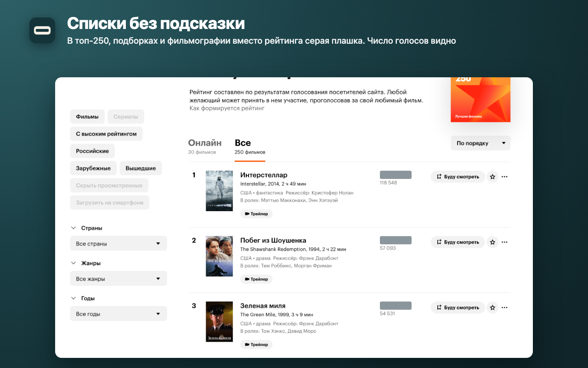588x368 pixels.
Task: Switch to the Онлайн tab
Action: [205, 147]
